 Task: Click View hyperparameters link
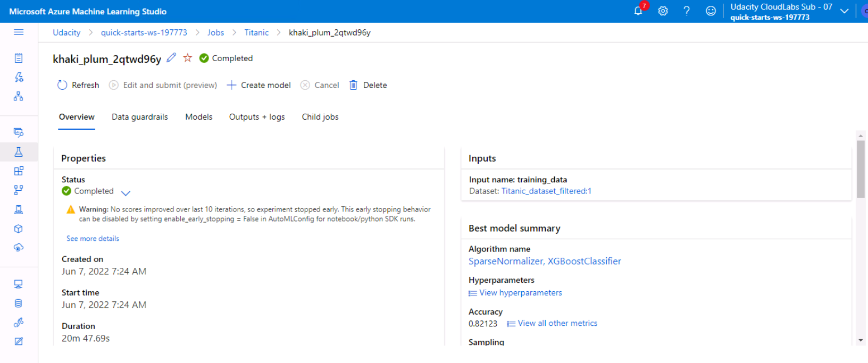tap(521, 293)
